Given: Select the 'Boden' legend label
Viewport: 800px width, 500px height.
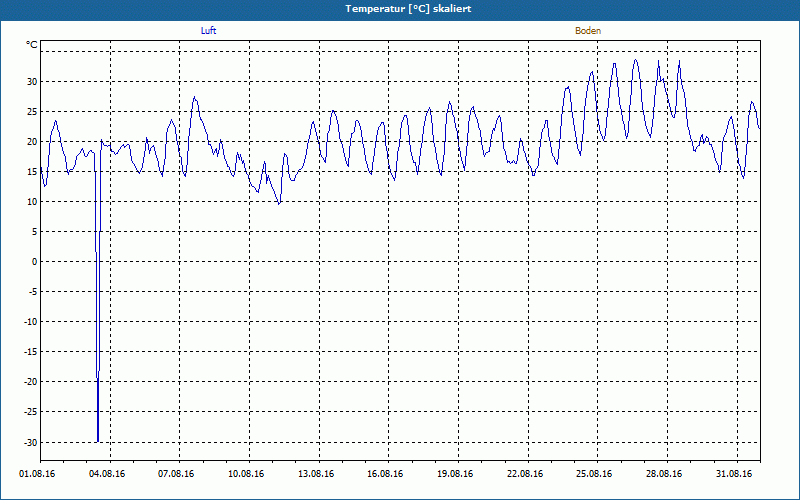Looking at the screenshot, I should (x=588, y=31).
